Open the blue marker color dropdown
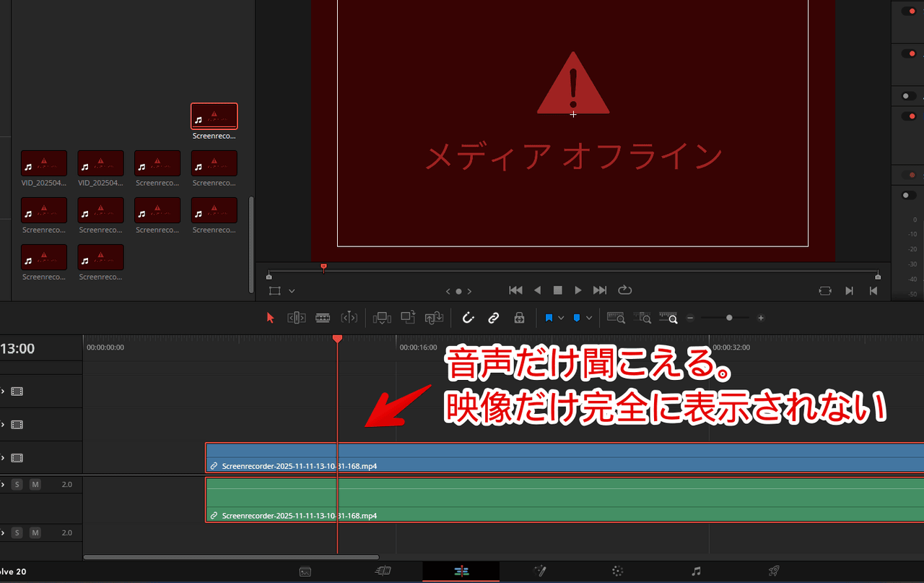 pos(589,318)
